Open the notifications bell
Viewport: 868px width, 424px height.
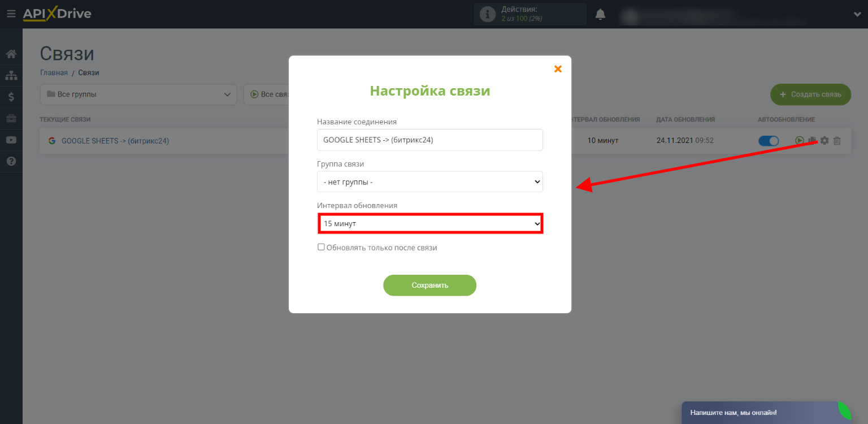coord(600,14)
